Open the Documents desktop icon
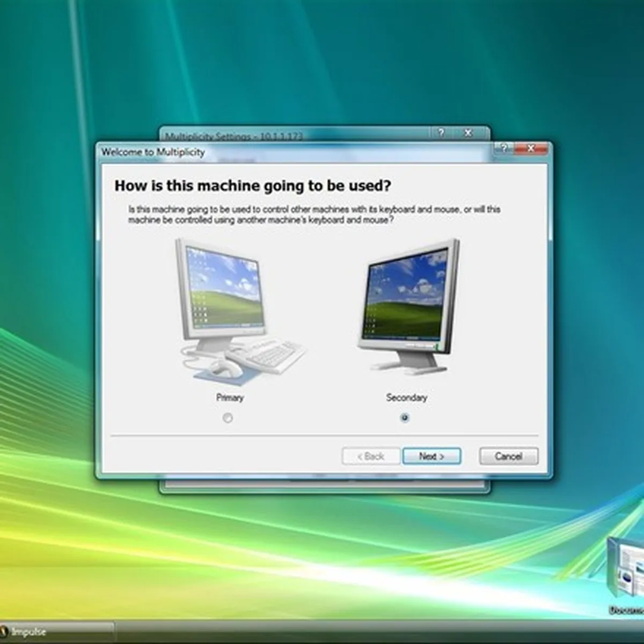 coord(626,576)
